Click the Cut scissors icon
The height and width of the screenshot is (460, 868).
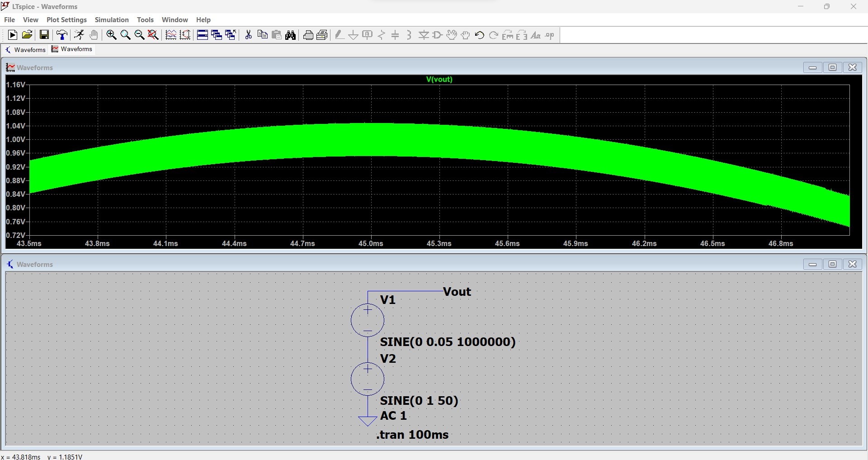click(x=248, y=35)
